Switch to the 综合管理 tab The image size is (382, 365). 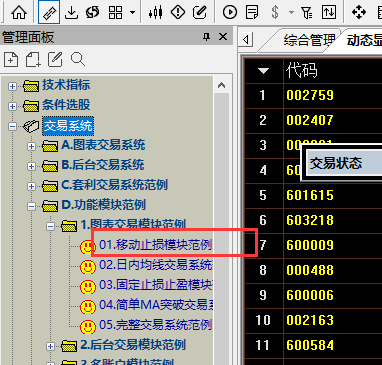[x=309, y=40]
